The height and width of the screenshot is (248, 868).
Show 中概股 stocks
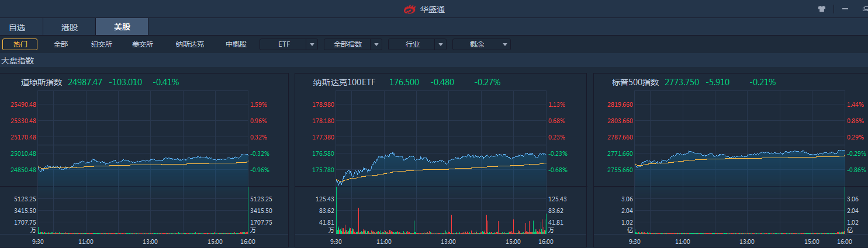coord(236,44)
